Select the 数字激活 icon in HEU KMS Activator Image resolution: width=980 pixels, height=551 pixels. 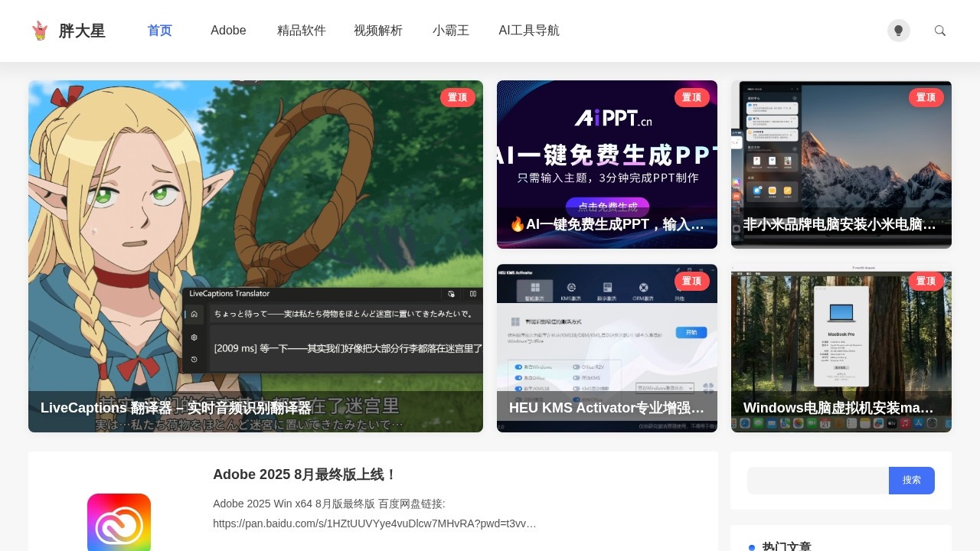[x=607, y=287]
